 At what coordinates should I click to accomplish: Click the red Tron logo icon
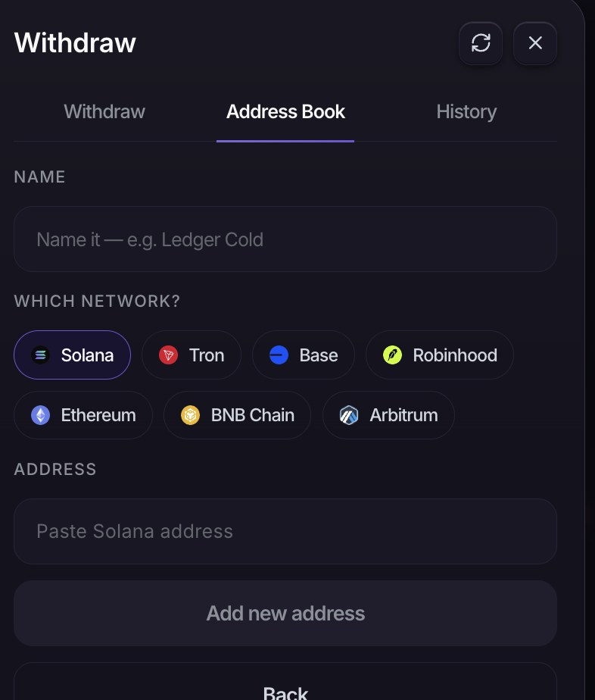tap(169, 355)
